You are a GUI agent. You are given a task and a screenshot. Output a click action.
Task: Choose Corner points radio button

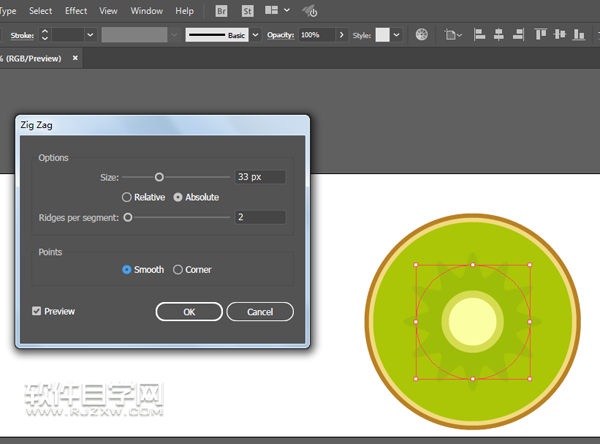tap(179, 269)
